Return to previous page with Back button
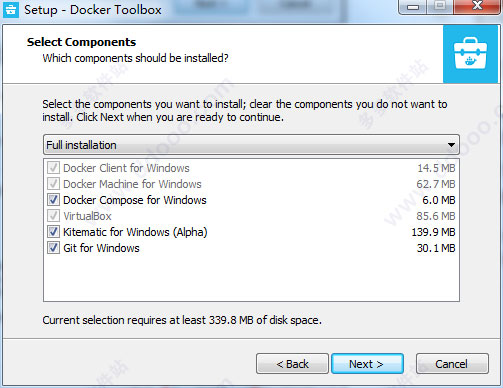This screenshot has width=503, height=388. pos(292,364)
